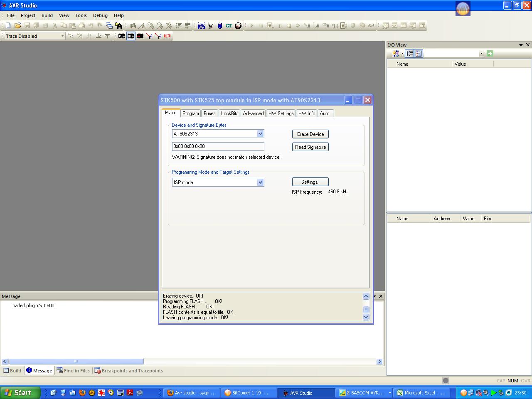
Task: Open the Help menu
Action: coord(119,15)
